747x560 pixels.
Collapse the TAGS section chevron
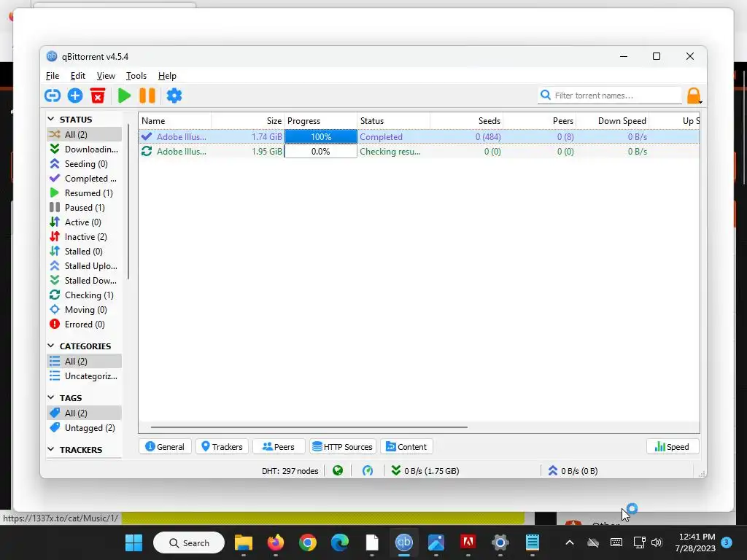tap(51, 397)
